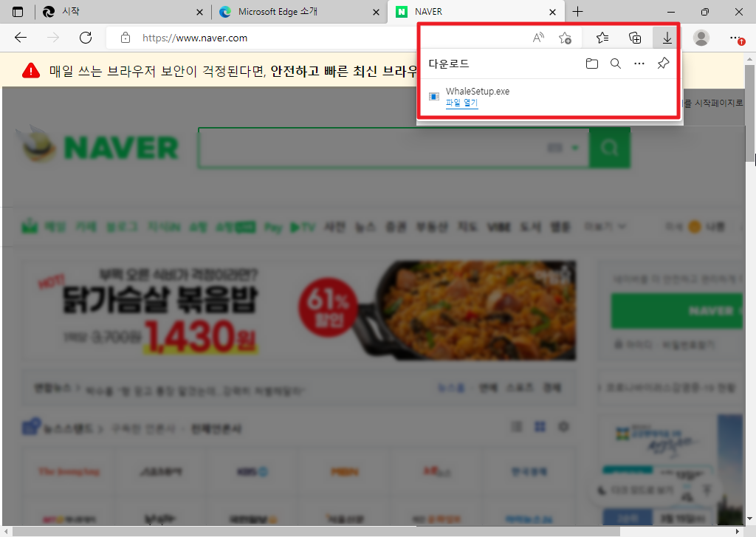Open a new tab

(x=577, y=12)
